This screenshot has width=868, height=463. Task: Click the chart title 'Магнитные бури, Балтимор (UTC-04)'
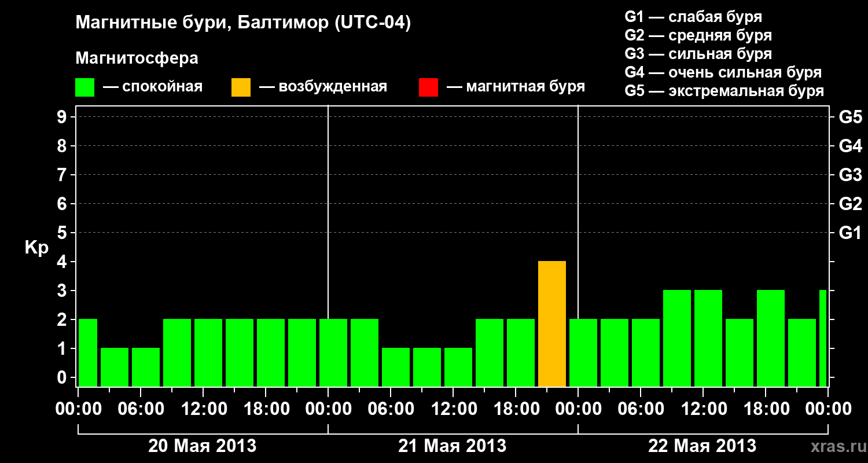point(243,23)
